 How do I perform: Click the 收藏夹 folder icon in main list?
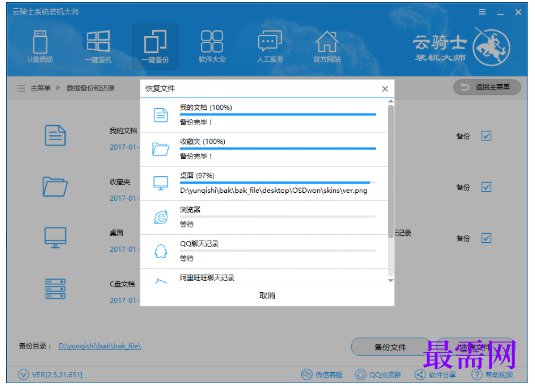point(55,187)
